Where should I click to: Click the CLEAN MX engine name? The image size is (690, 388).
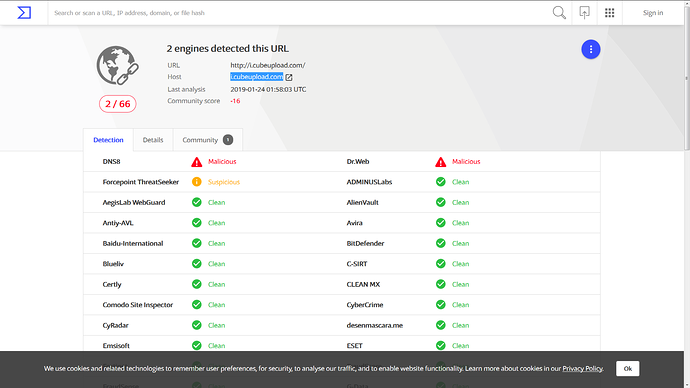click(x=363, y=284)
